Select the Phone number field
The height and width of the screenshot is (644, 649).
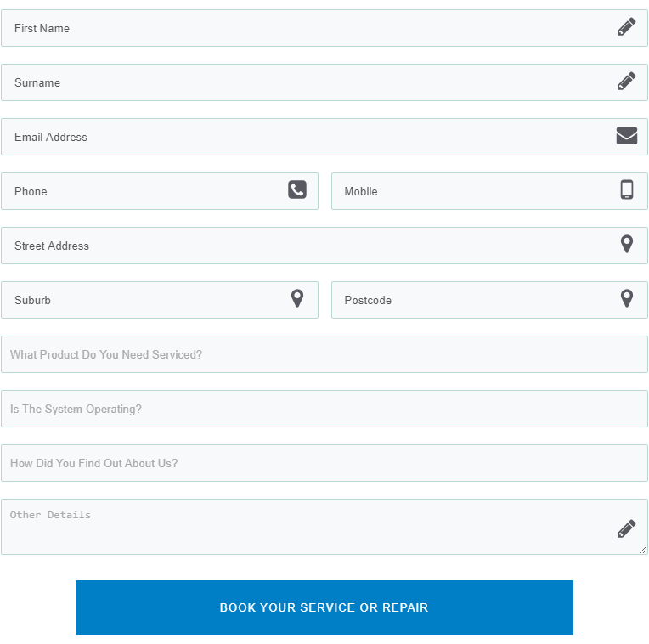tap(160, 191)
